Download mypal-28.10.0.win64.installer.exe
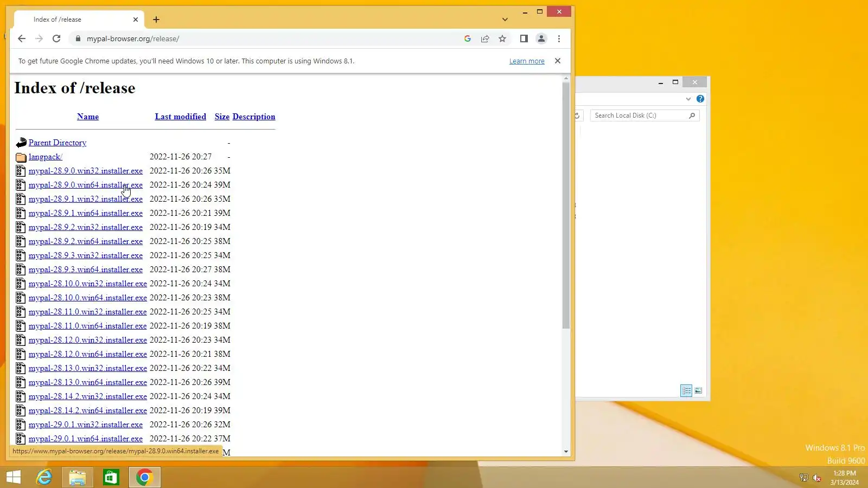Image resolution: width=868 pixels, height=488 pixels. click(88, 298)
